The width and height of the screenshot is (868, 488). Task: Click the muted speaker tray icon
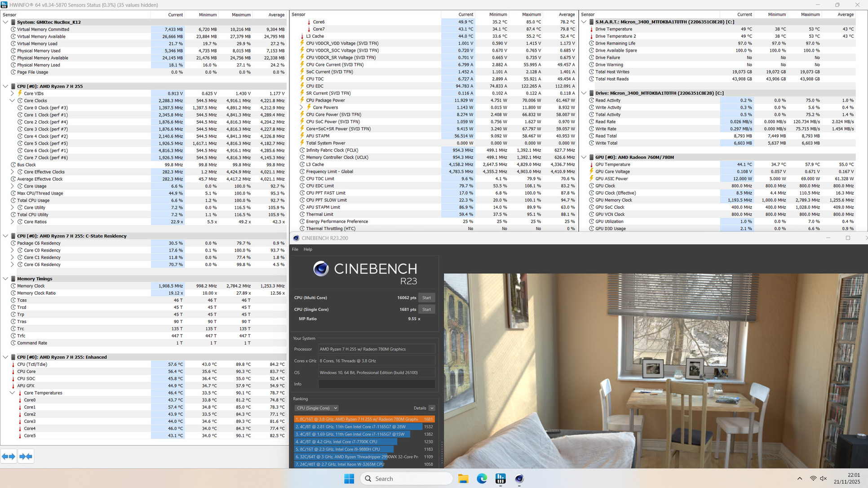point(824,479)
